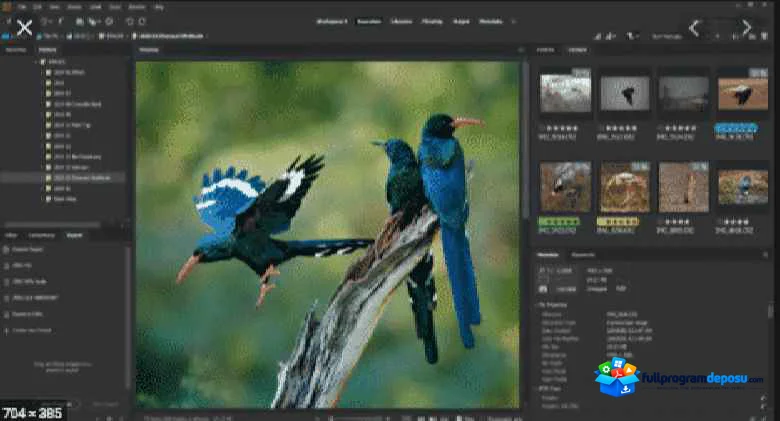Open the File menu

[x=22, y=7]
